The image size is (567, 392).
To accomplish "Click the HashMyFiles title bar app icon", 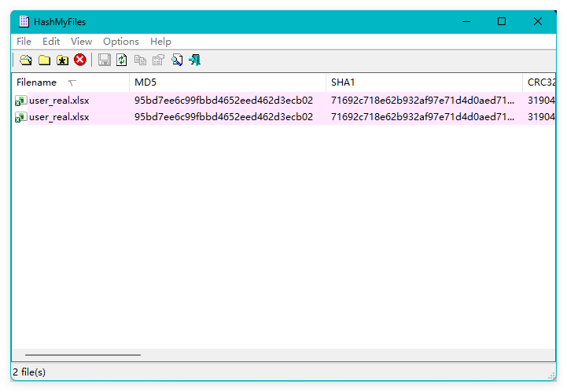I will (x=24, y=22).
